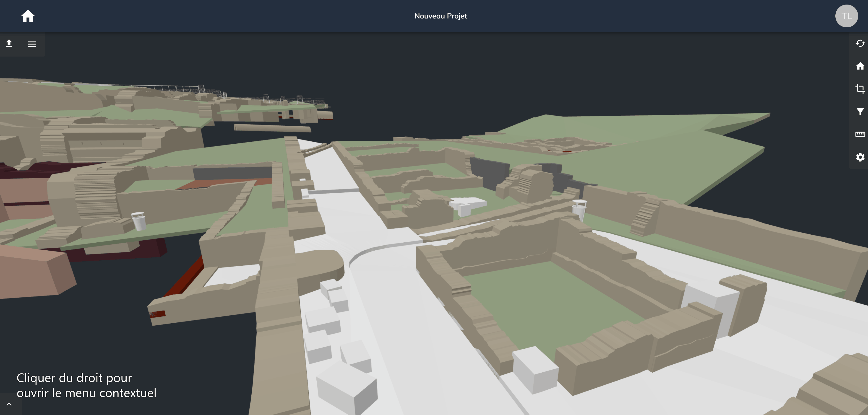Reset view with the home view icon
Image resolution: width=868 pixels, height=415 pixels.
coord(860,66)
